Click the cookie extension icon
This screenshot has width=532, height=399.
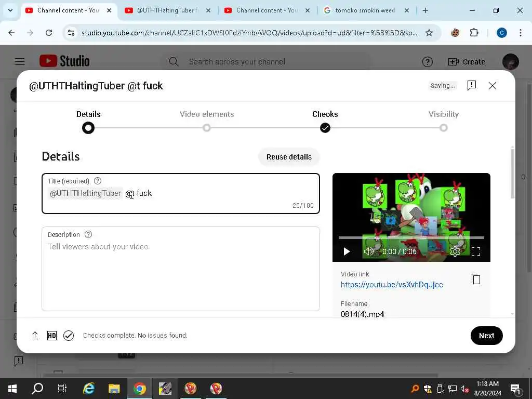[x=455, y=33]
